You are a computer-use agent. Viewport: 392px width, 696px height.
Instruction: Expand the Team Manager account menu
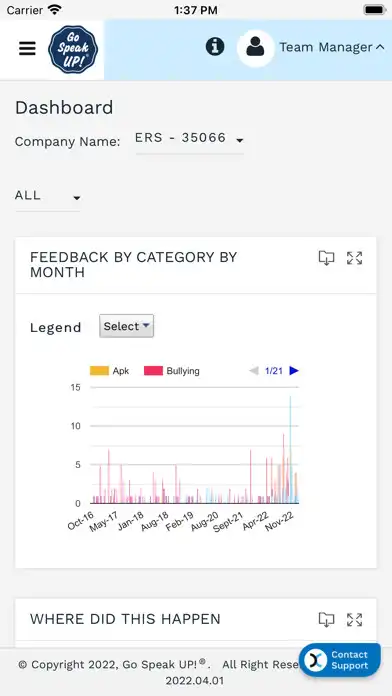click(x=332, y=47)
